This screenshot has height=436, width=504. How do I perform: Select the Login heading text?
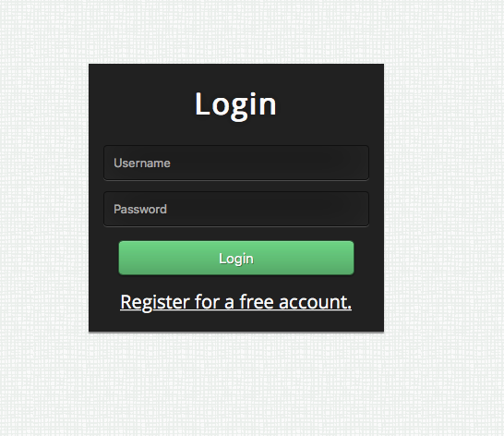(235, 104)
